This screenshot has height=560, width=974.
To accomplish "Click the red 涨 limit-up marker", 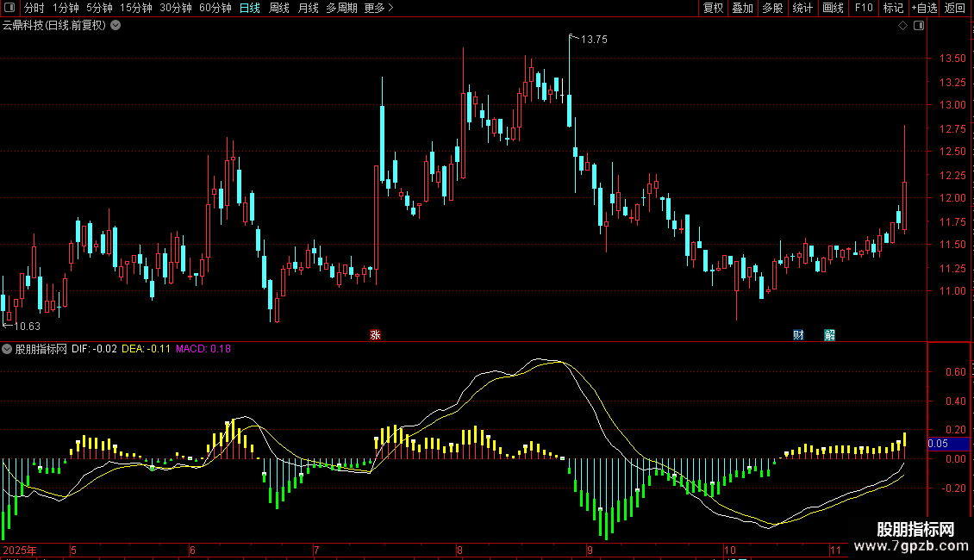I will coord(375,335).
